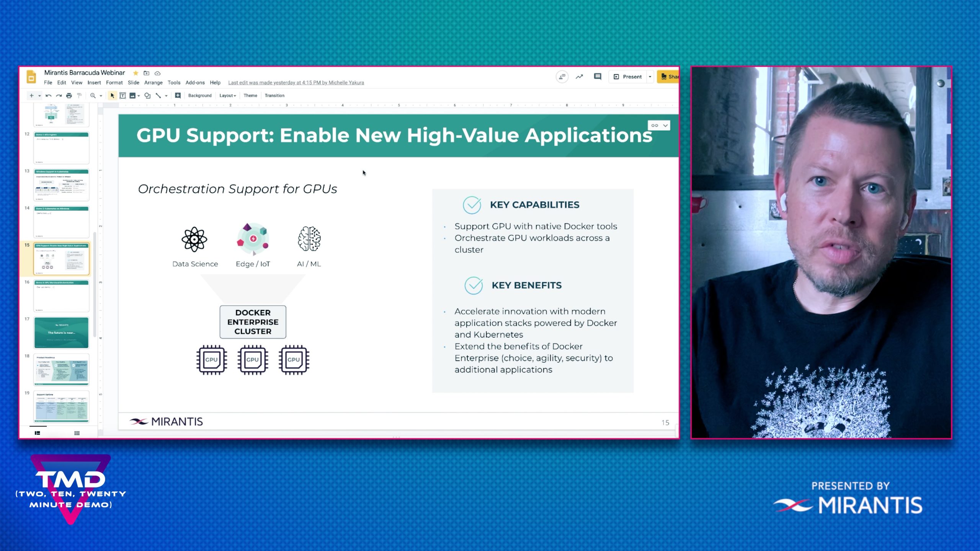Open the Arrange menu
Image resolution: width=980 pixels, height=551 pixels.
[x=153, y=83]
